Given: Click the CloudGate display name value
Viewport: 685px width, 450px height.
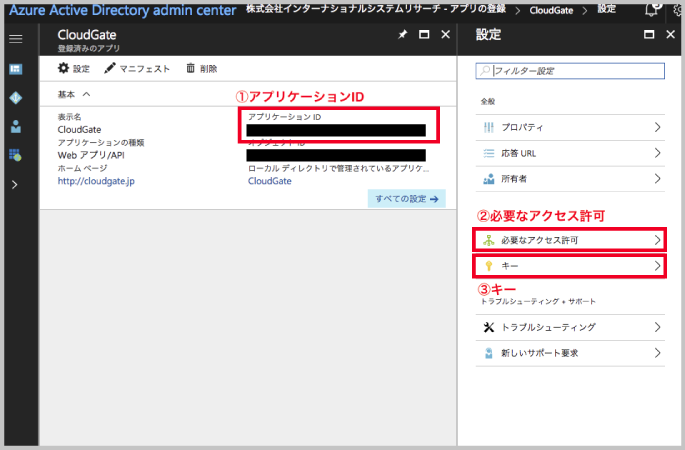Looking at the screenshot, I should click(79, 130).
